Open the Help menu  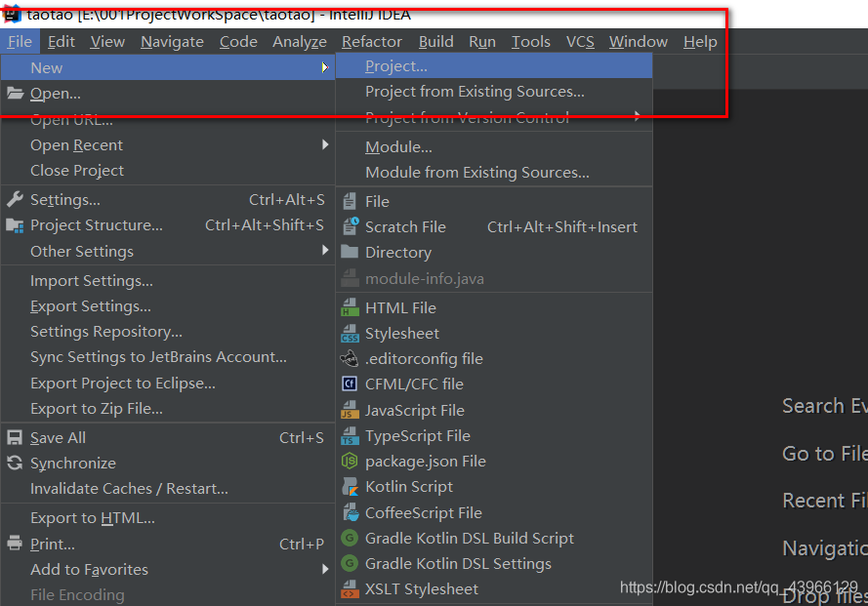(x=700, y=42)
